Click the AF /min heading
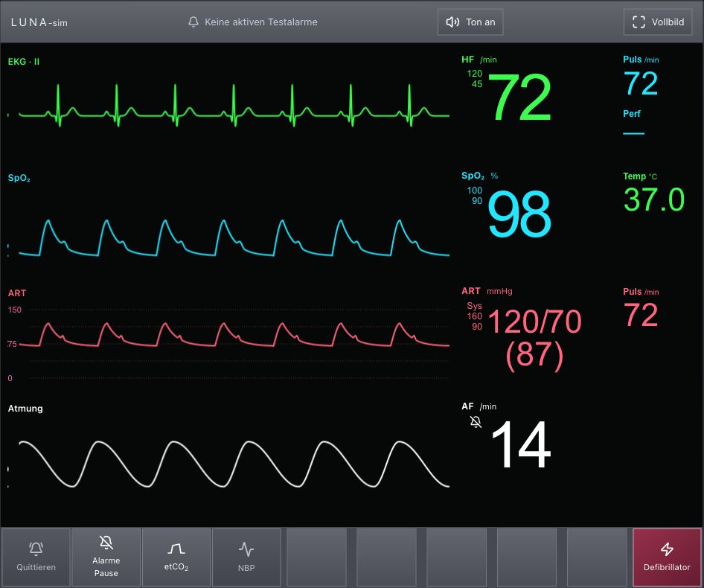704x588 pixels. (x=479, y=406)
